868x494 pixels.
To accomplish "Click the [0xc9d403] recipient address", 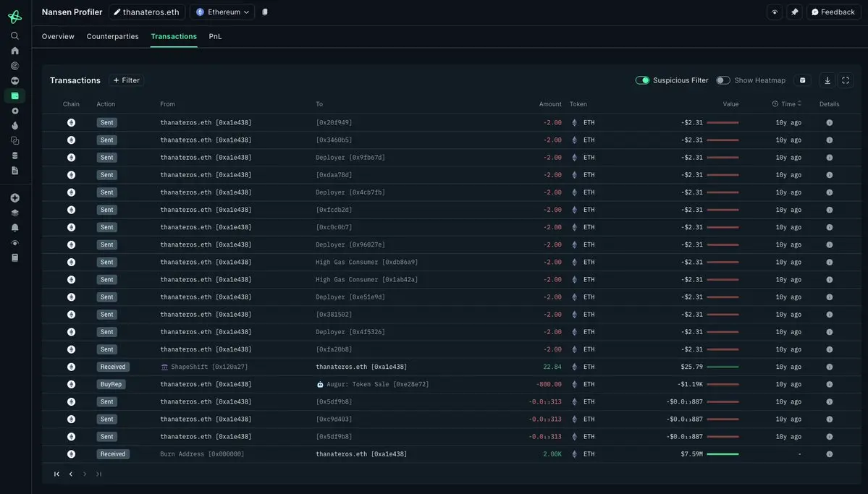I will [x=334, y=420].
